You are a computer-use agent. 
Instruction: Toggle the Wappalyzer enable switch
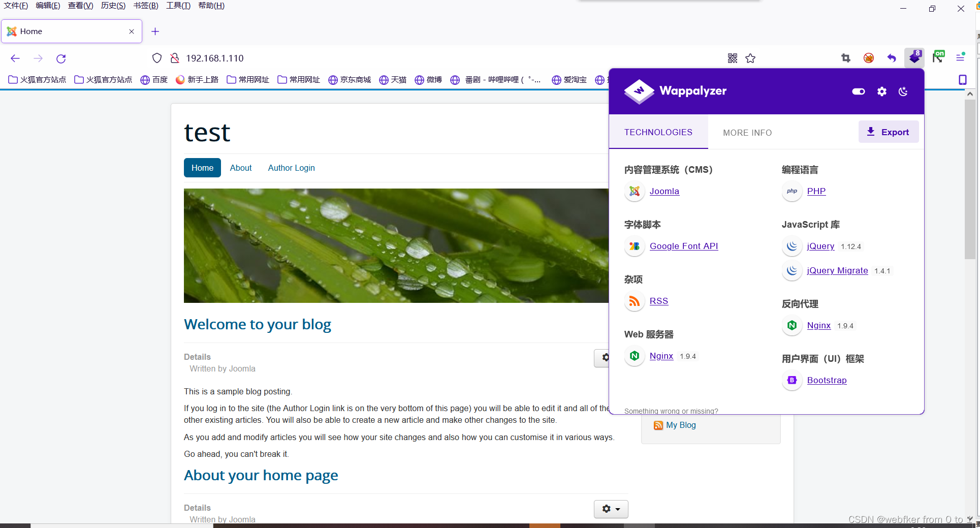click(x=859, y=91)
